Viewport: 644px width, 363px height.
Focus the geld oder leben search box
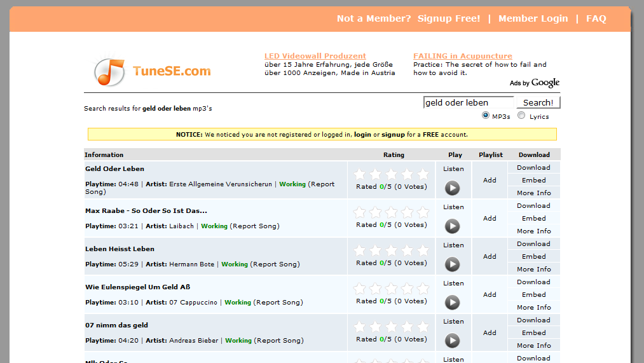coord(468,102)
